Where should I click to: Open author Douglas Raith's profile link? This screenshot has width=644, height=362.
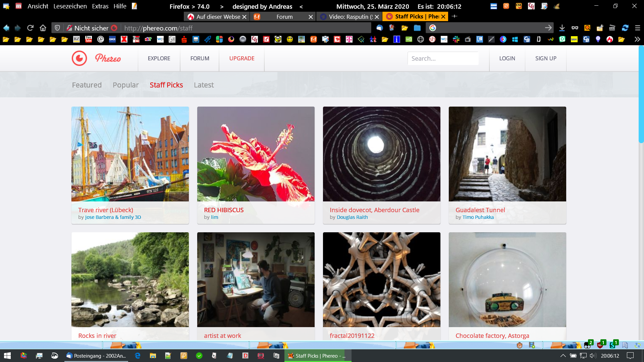point(352,217)
